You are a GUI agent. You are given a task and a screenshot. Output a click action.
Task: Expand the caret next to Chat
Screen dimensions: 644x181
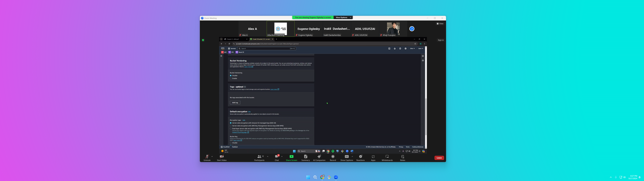282,156
